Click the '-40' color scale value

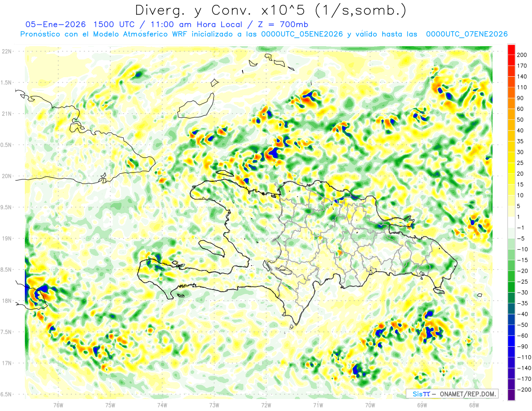coord(522,314)
